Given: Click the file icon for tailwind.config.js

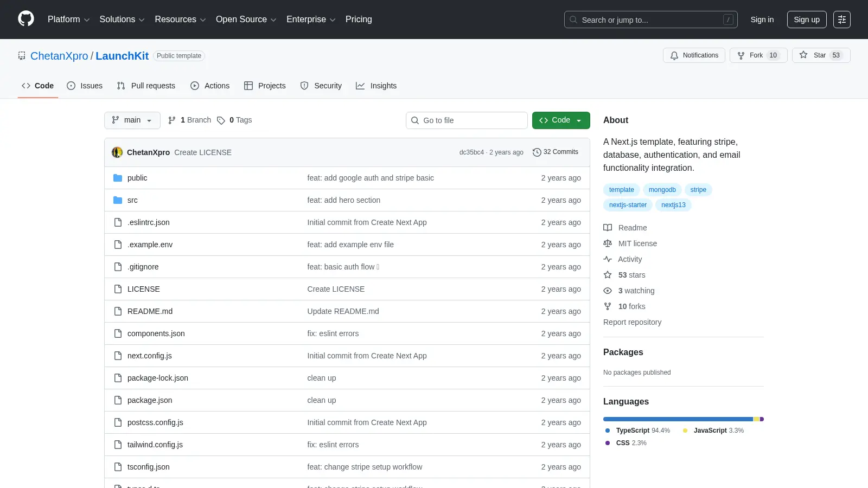Looking at the screenshot, I should tap(118, 445).
